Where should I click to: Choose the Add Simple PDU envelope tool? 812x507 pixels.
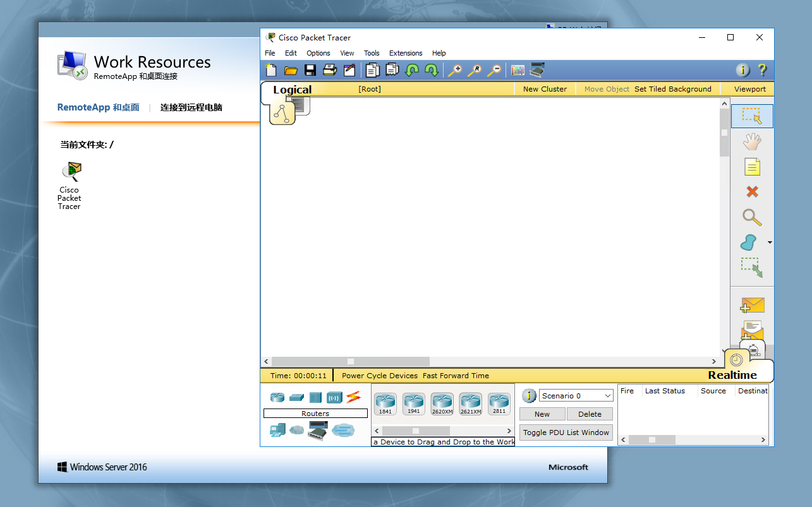pyautogui.click(x=752, y=305)
